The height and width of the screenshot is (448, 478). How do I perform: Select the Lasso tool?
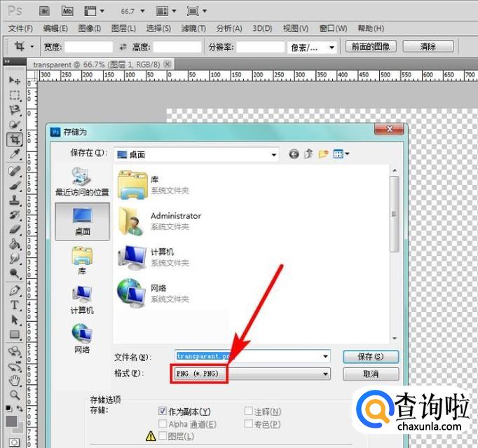pyautogui.click(x=14, y=110)
